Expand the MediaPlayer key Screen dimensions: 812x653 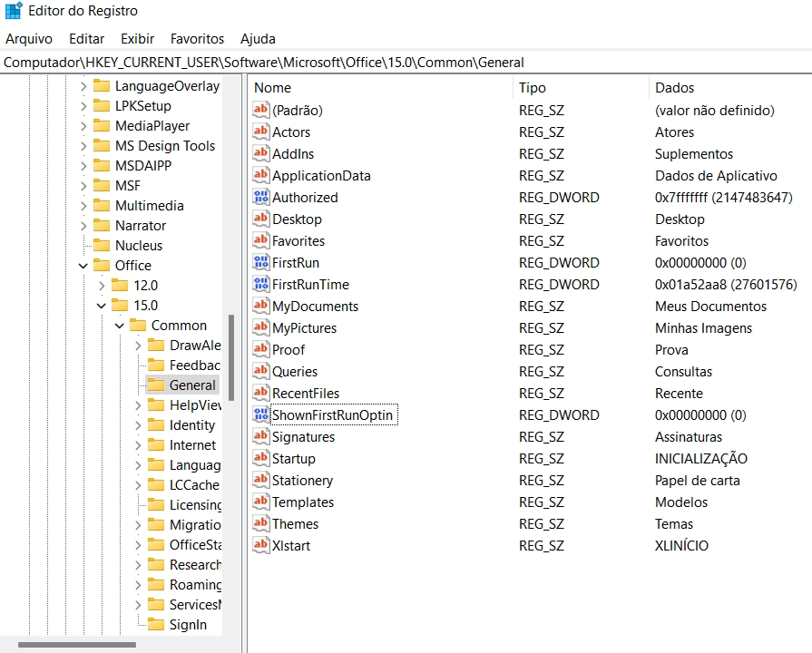pyautogui.click(x=83, y=126)
